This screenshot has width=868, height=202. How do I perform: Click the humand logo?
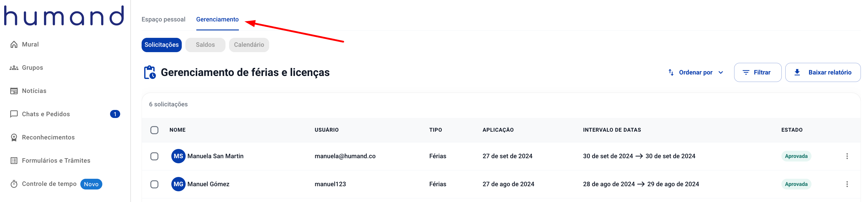point(64,15)
